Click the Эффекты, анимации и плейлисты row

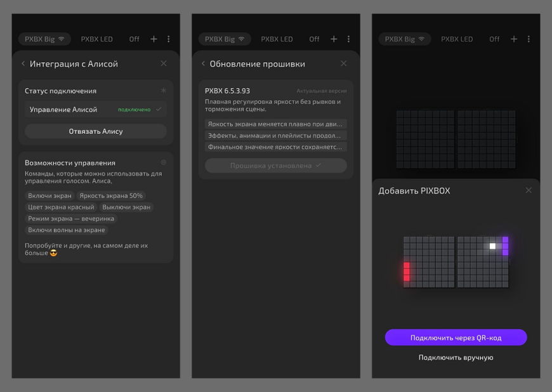275,135
